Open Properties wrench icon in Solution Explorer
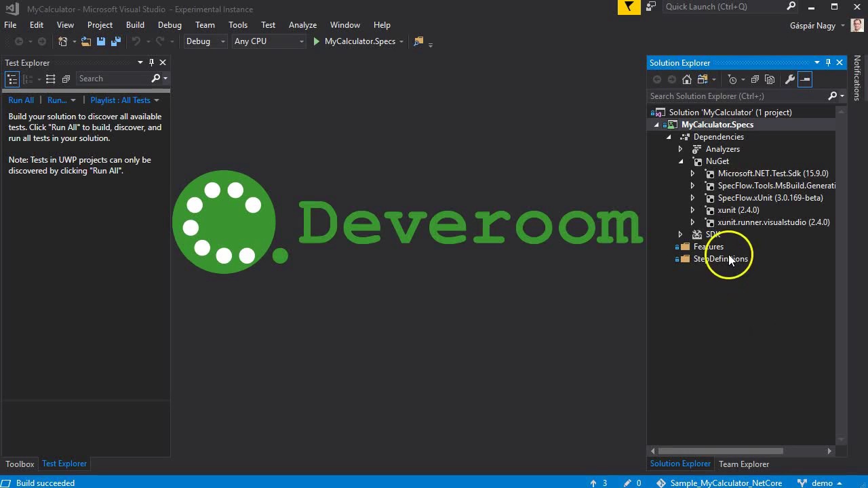868x488 pixels. coord(789,79)
